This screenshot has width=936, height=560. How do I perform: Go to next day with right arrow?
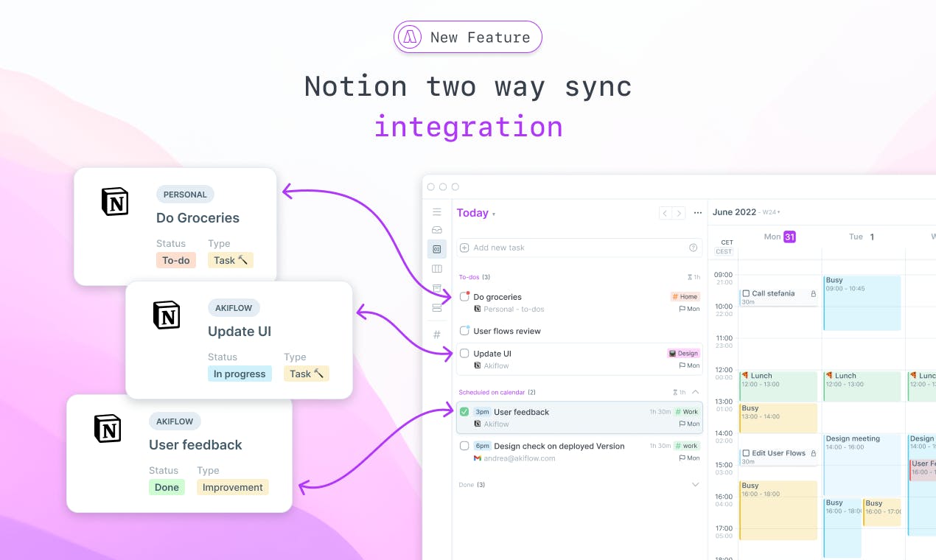click(679, 213)
